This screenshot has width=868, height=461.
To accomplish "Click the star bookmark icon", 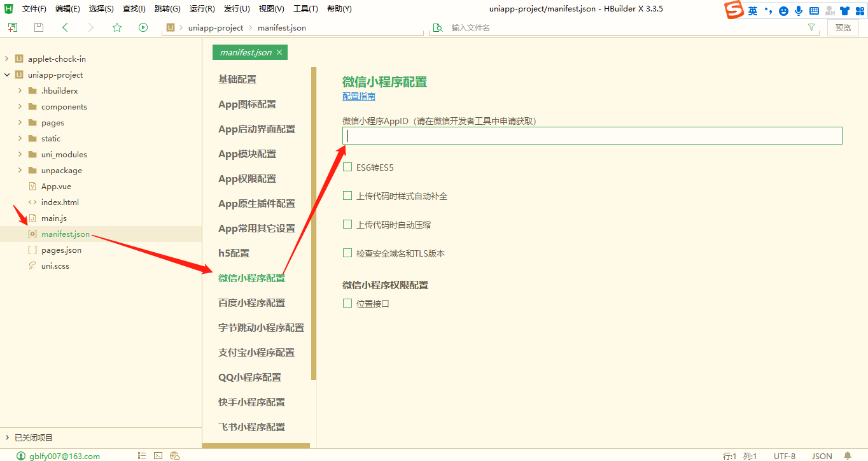I will (x=117, y=27).
